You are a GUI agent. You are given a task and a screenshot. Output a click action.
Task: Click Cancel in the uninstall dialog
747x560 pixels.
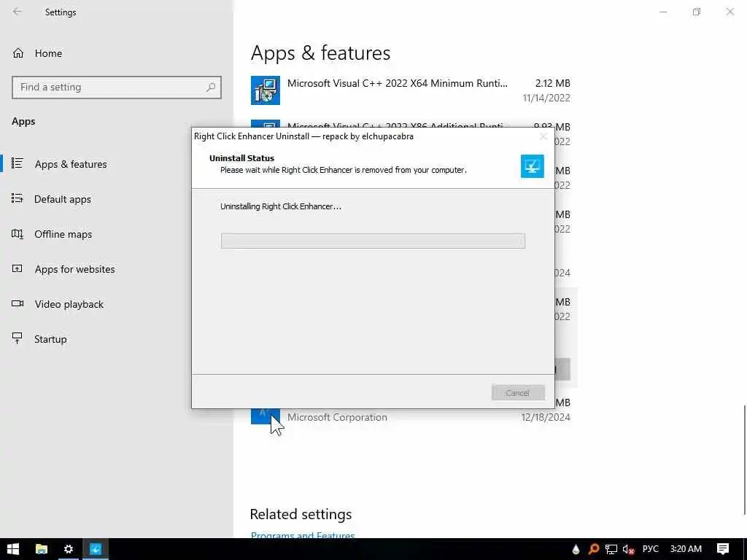518,393
